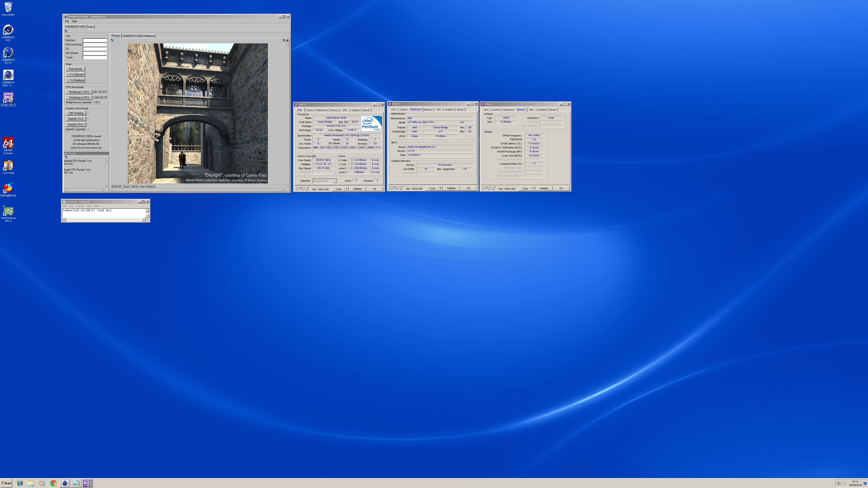This screenshot has height=488, width=868.
Task: Open Processor #1 selection dropdown
Action: click(325, 181)
